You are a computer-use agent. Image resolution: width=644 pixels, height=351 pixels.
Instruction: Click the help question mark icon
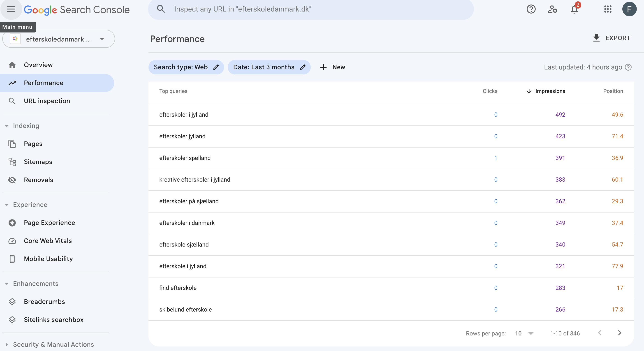(x=531, y=9)
